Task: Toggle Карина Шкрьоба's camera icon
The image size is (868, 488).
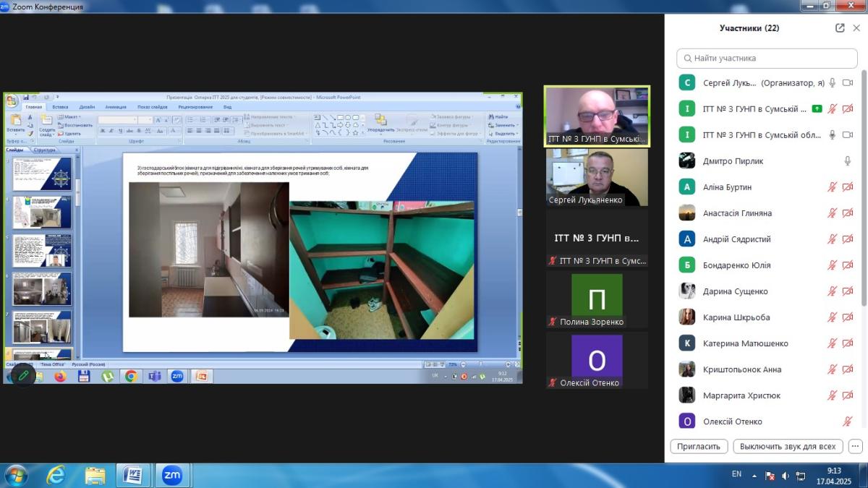Action: (x=848, y=317)
